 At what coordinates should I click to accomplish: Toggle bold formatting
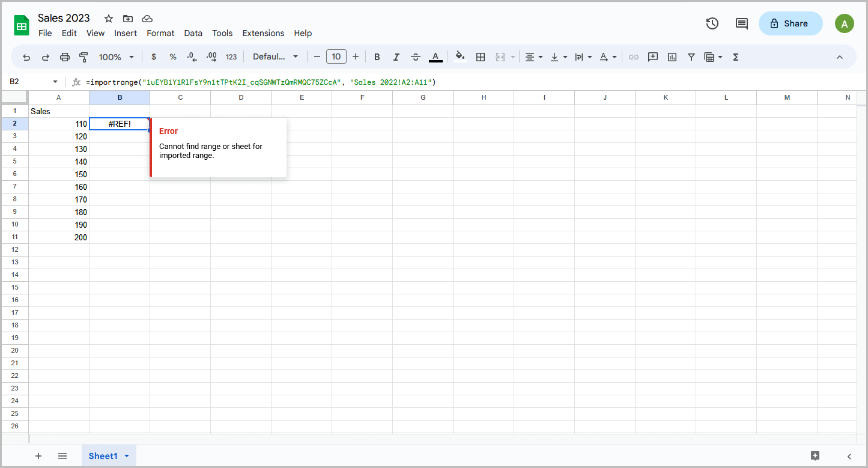(x=377, y=56)
